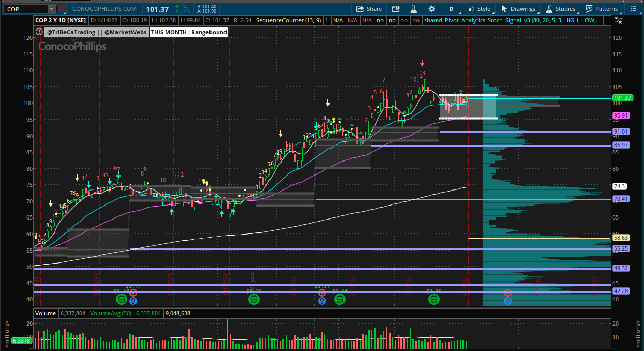
Task: Click the 95.91 magenta price bubble on axis
Action: tap(621, 115)
